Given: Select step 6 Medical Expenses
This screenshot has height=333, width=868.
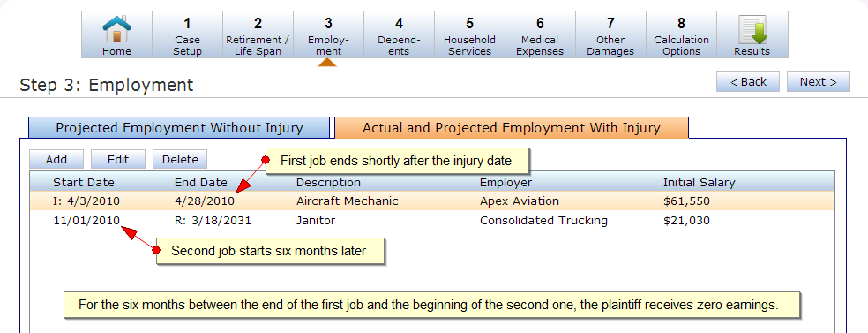Looking at the screenshot, I should click(x=540, y=34).
